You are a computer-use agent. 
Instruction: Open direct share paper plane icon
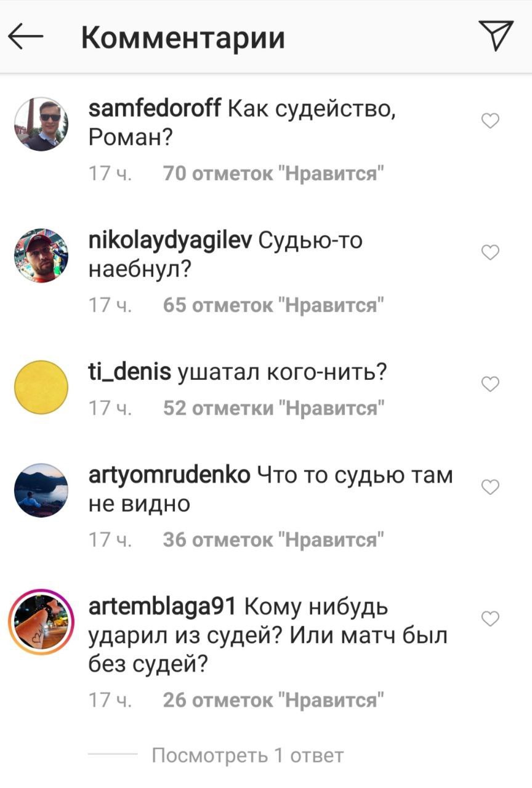pyautogui.click(x=495, y=36)
